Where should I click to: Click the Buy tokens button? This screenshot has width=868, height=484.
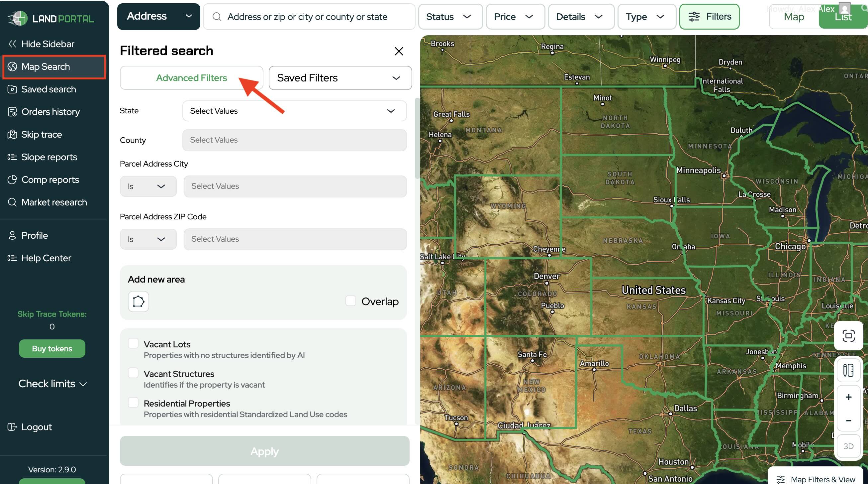(52, 348)
